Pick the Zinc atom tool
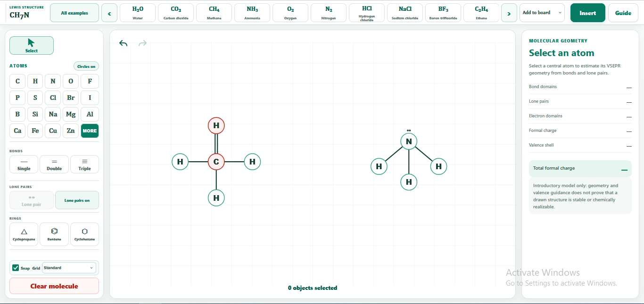Screen dimensions: 644x304 coord(71,131)
